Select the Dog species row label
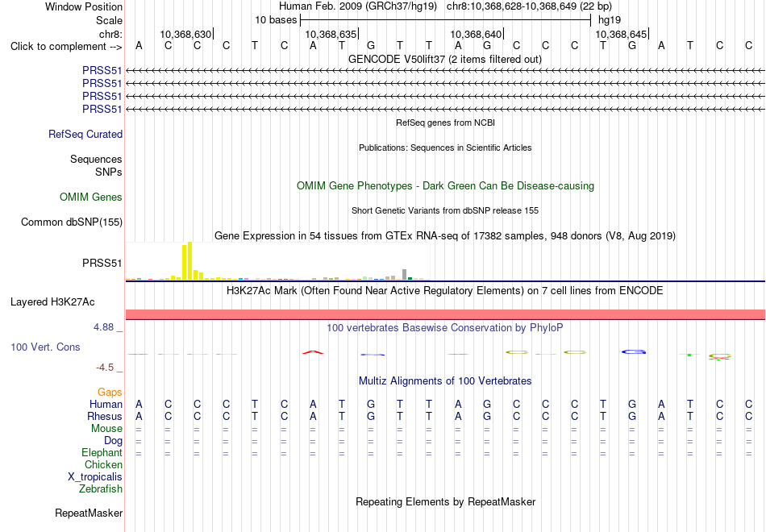 pos(114,441)
